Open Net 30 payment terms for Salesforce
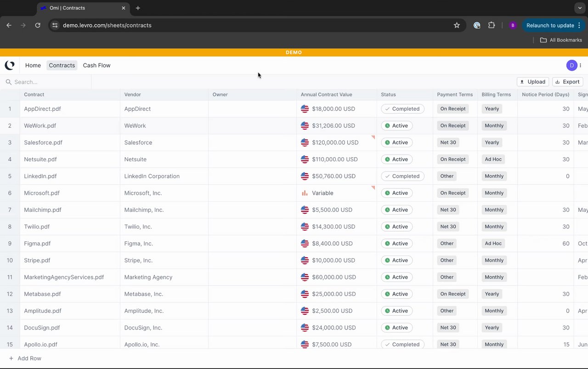Image resolution: width=588 pixels, height=369 pixels. [x=448, y=142]
